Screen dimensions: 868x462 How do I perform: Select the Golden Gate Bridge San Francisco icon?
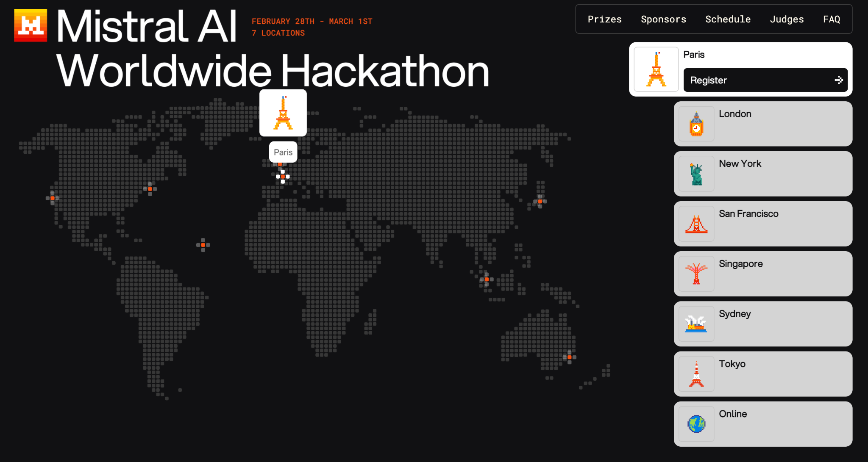point(696,224)
